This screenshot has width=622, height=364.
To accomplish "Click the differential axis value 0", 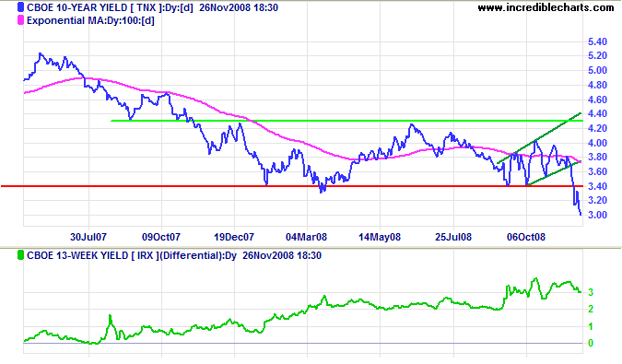I will point(591,343).
